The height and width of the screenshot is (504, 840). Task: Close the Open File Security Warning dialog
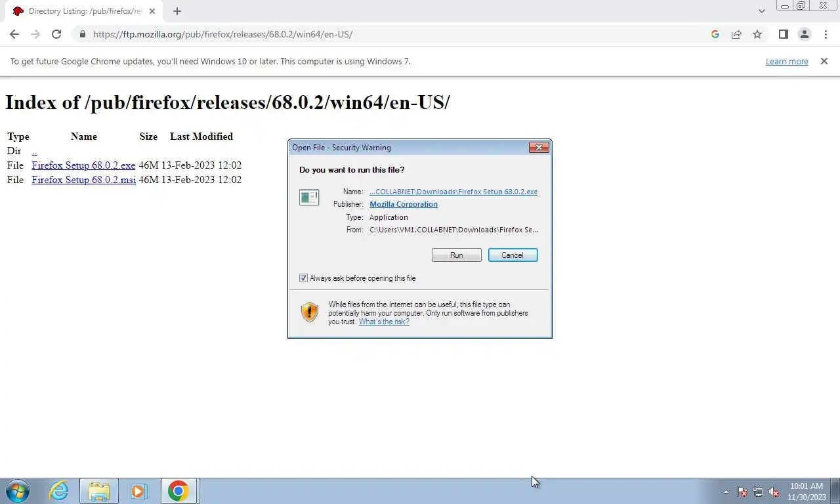click(539, 147)
